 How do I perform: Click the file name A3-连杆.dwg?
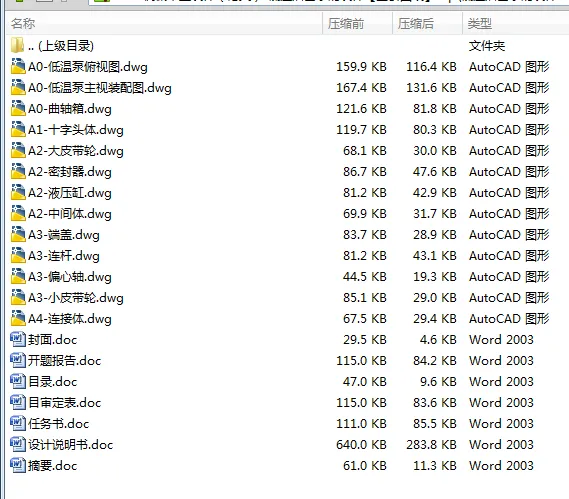pyautogui.click(x=64, y=256)
